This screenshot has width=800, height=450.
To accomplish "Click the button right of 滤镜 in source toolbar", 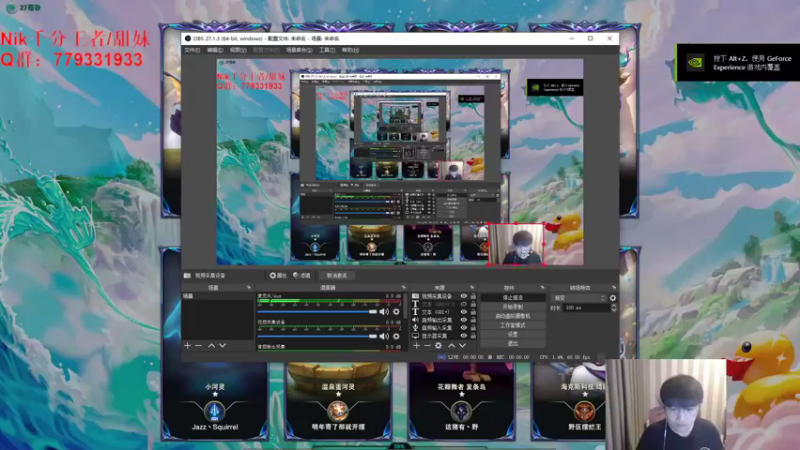I will (x=337, y=276).
